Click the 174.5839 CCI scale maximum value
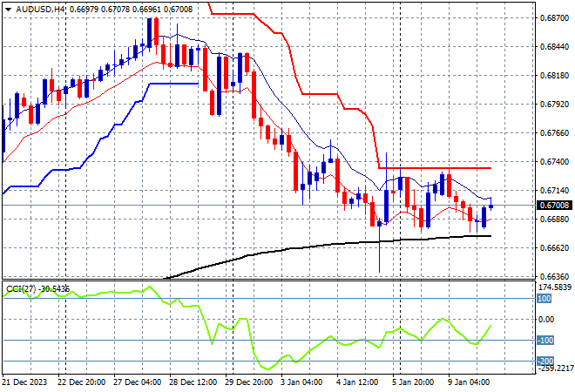Image resolution: width=575 pixels, height=392 pixels. (554, 287)
